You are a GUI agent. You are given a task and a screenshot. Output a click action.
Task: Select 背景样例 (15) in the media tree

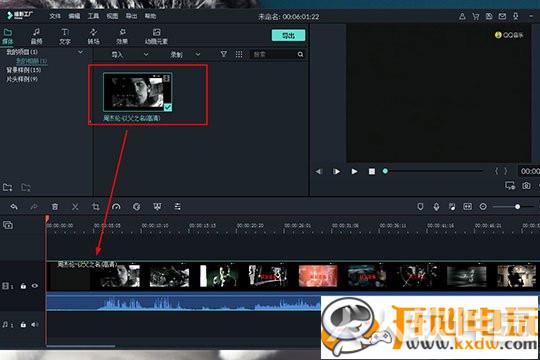pyautogui.click(x=24, y=70)
